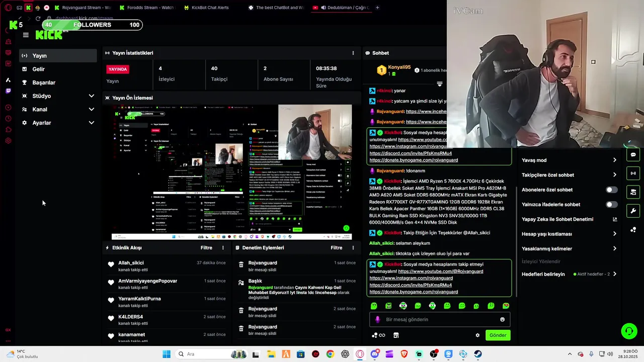Open the Yayın İstatistikleri three-dot menu
Screen dimensions: 644x362
coord(353,53)
